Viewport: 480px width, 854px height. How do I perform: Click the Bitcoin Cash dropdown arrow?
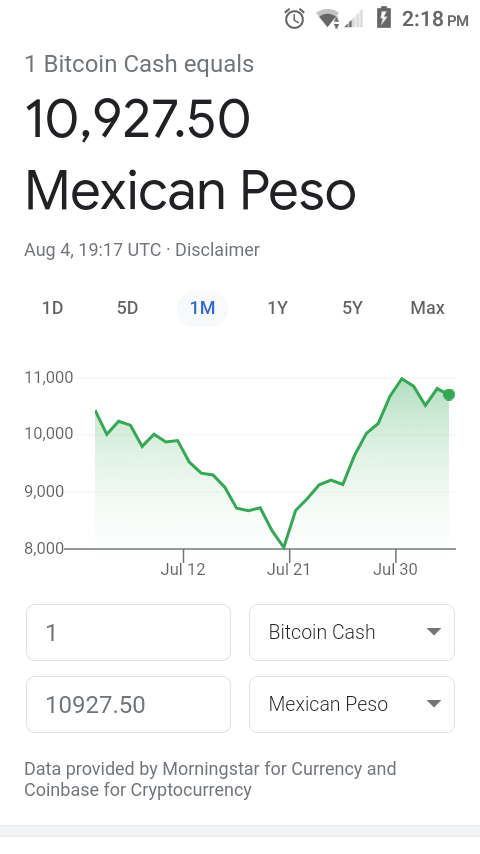click(434, 632)
